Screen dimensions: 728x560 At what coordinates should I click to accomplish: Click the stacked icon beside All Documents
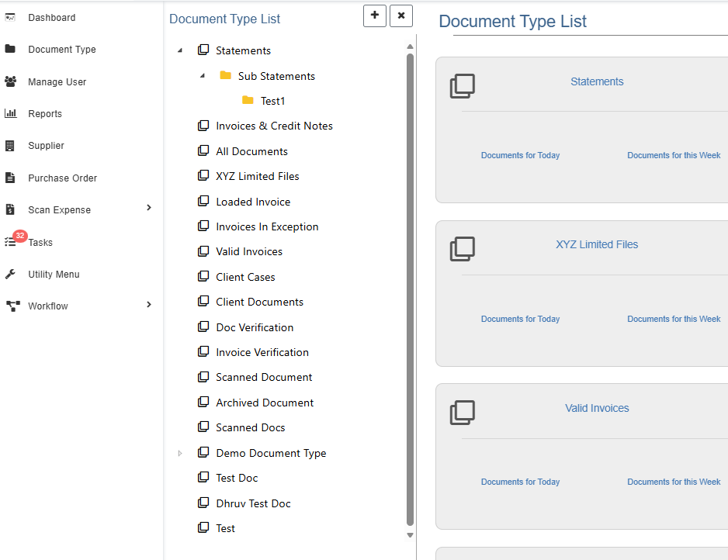[x=203, y=150]
